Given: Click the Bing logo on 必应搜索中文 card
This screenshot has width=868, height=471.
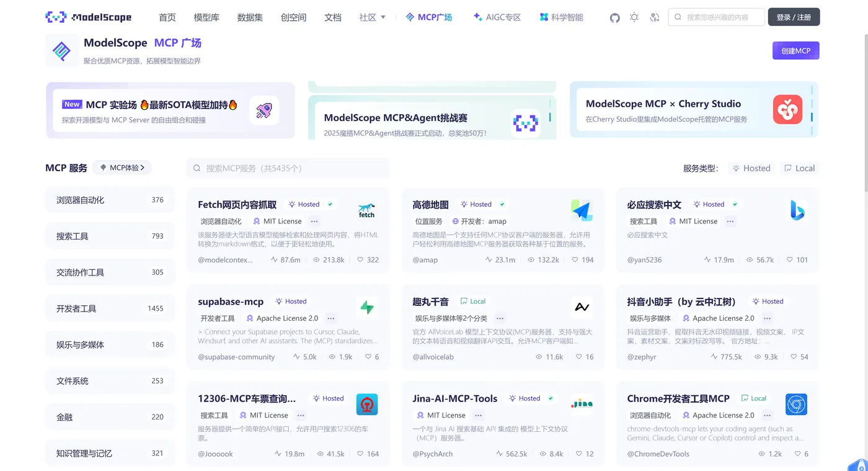Looking at the screenshot, I should (x=797, y=211).
